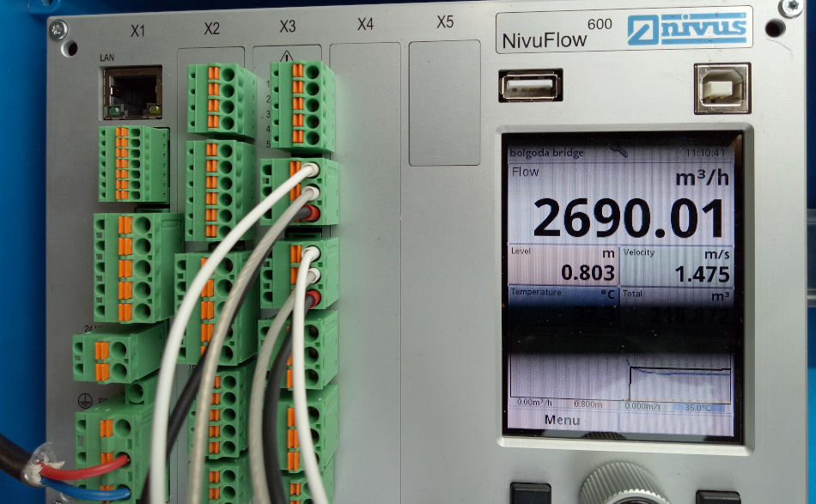Select the Temperature tile label
The height and width of the screenshot is (504, 816).
coord(536,292)
